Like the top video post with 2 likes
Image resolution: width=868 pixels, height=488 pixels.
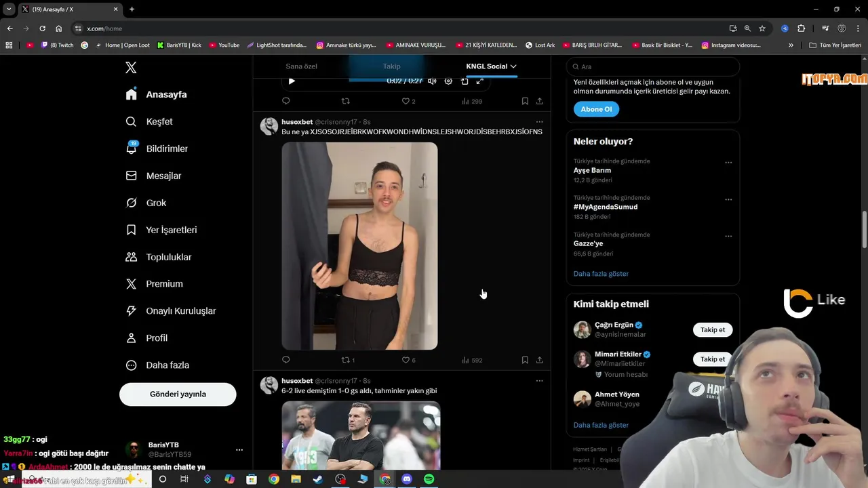[408, 101]
